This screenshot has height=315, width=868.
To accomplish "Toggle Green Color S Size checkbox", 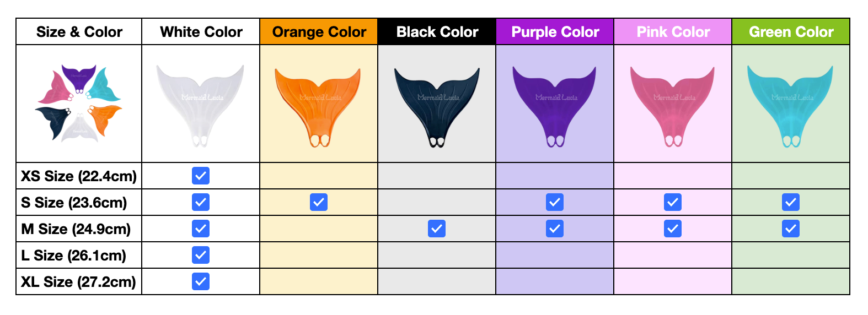I will pyautogui.click(x=791, y=202).
